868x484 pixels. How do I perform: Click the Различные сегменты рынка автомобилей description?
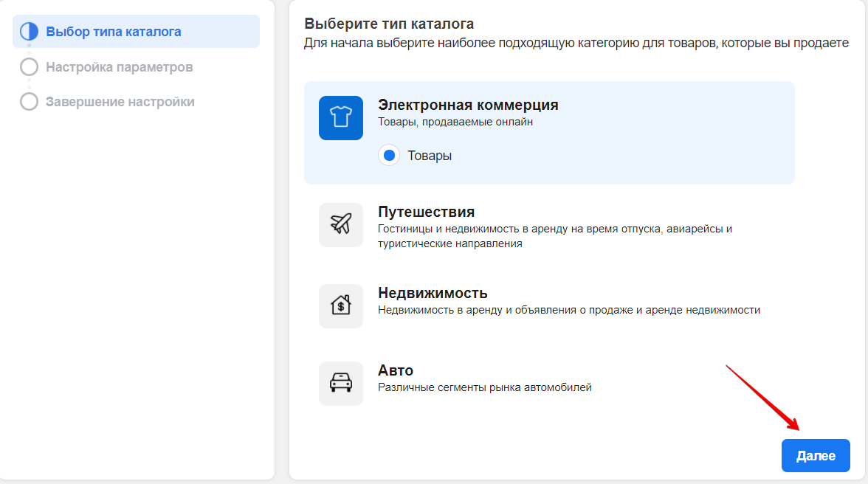pos(484,387)
